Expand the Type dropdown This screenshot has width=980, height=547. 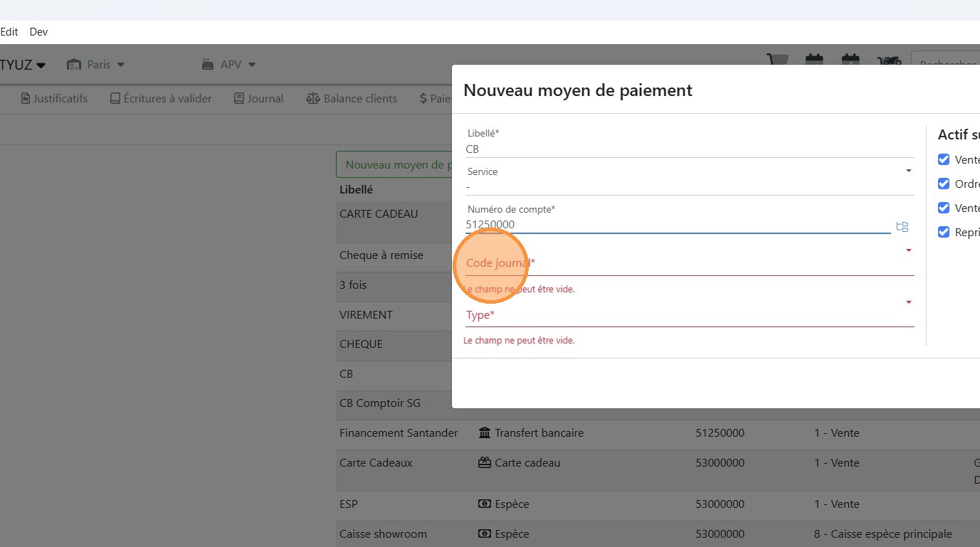909,302
